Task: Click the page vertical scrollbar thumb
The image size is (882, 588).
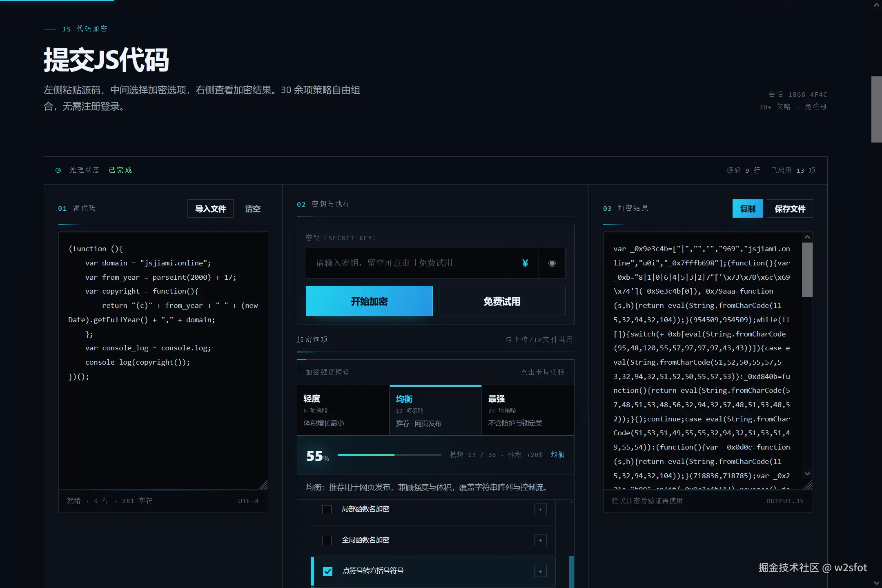Action: pos(876,109)
